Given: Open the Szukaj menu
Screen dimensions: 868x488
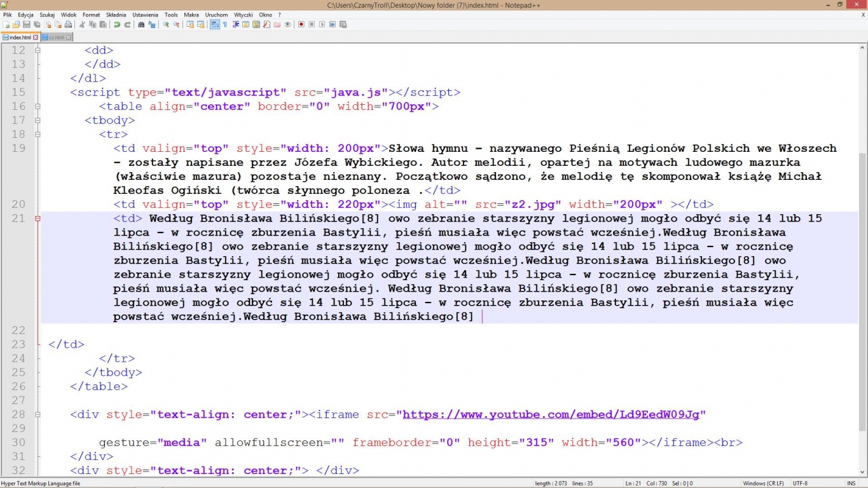Looking at the screenshot, I should tap(47, 15).
